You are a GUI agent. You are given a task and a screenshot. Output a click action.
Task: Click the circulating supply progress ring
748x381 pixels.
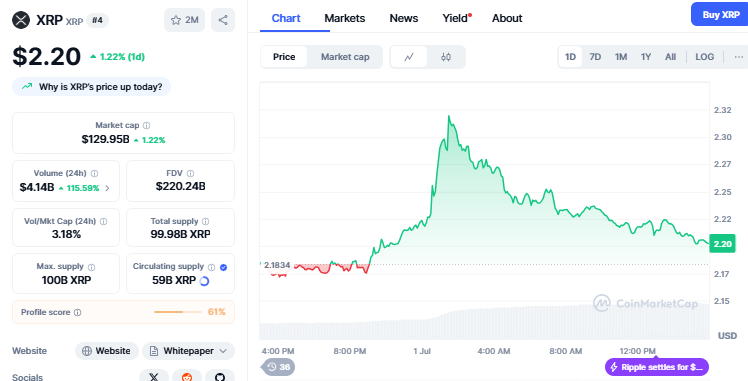click(204, 281)
